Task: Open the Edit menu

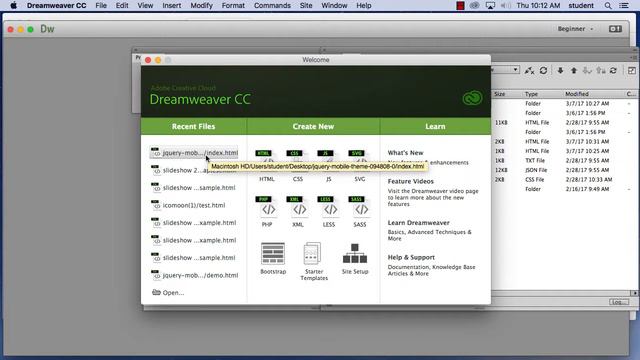Action: pyautogui.click(x=122, y=6)
